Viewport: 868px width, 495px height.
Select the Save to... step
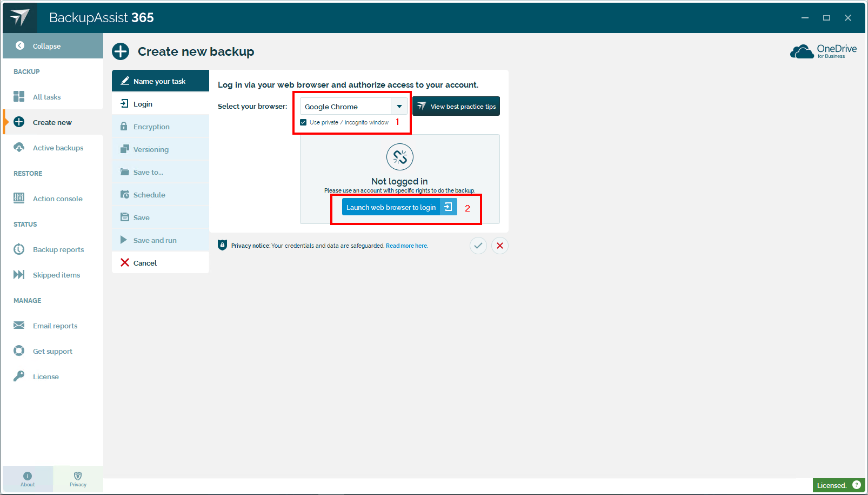[161, 172]
